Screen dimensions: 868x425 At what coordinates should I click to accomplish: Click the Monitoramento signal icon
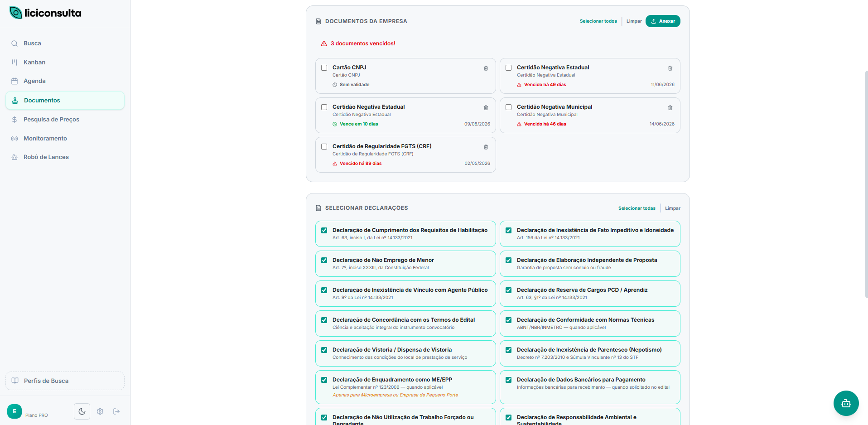[14, 139]
